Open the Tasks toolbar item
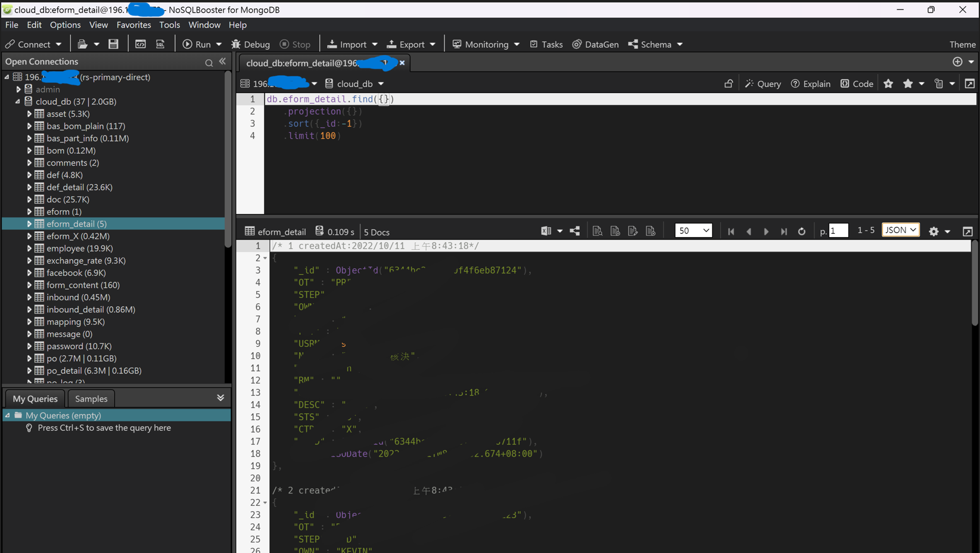980x553 pixels. [x=546, y=45]
